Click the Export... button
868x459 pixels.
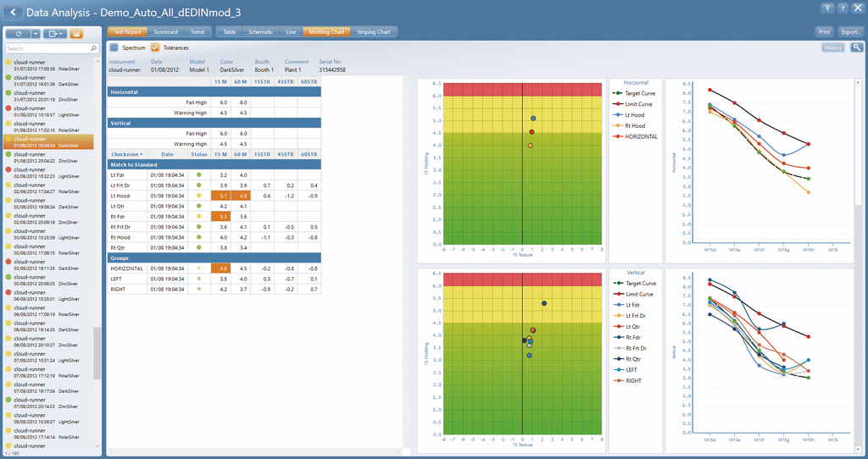click(851, 32)
